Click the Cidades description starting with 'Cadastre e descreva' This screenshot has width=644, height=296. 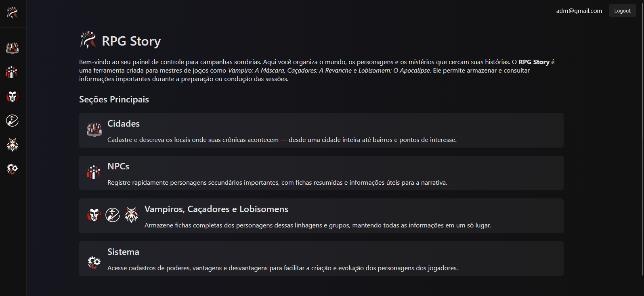(282, 140)
